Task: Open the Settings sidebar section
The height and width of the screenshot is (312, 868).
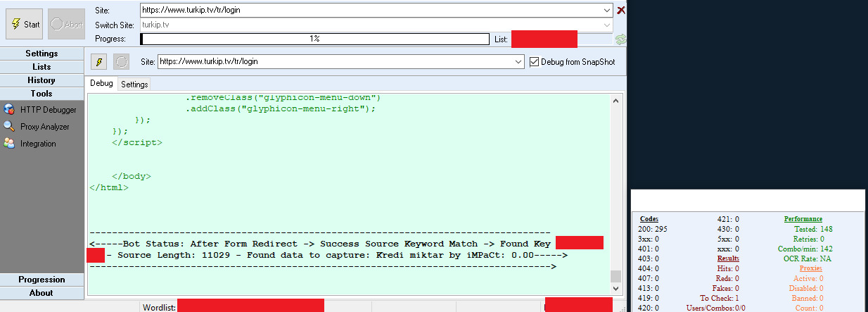Action: [42, 54]
